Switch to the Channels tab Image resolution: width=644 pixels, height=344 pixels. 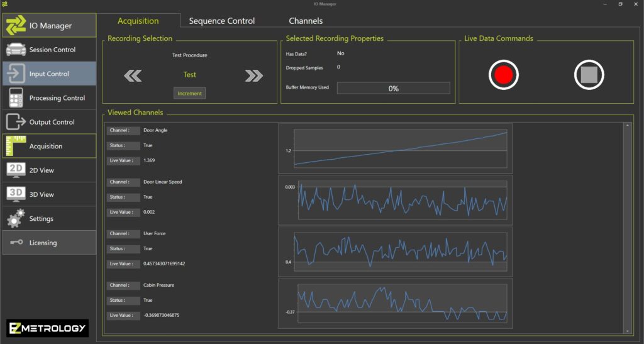click(306, 21)
